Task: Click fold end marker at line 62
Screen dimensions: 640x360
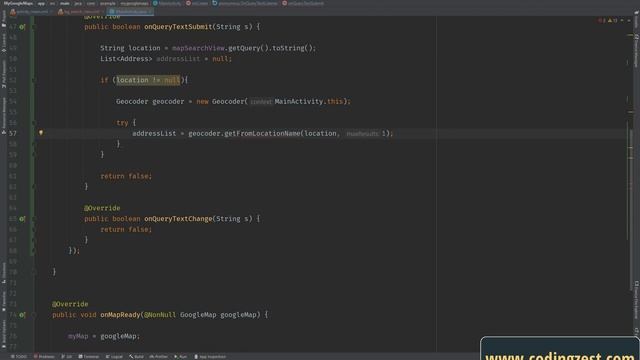Action: 34,187
